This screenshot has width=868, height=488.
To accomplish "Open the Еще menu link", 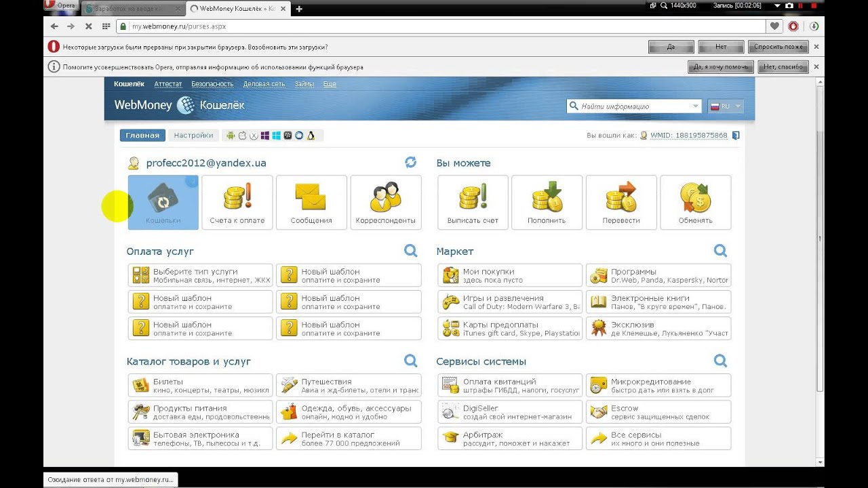I will 330,84.
